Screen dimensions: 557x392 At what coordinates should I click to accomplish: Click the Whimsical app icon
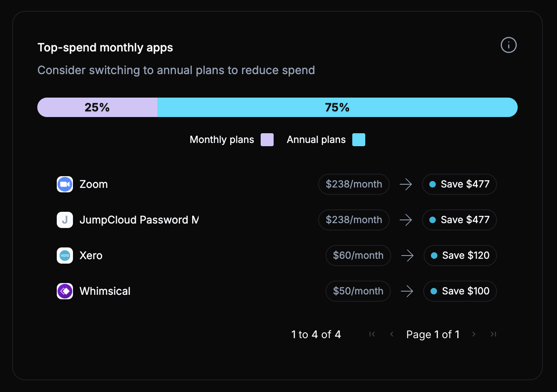click(x=65, y=291)
